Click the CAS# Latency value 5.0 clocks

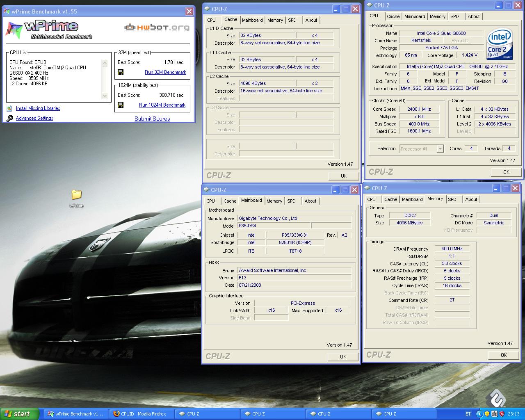click(x=452, y=264)
